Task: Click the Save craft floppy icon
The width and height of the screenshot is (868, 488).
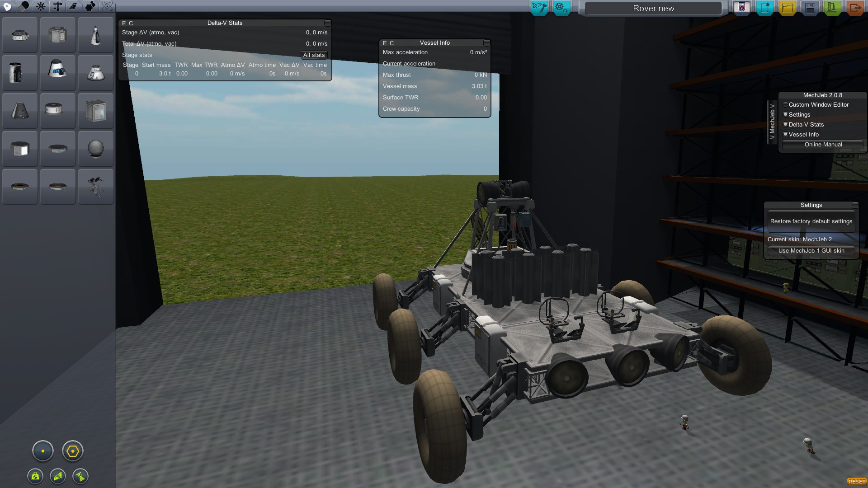Action: pos(810,8)
